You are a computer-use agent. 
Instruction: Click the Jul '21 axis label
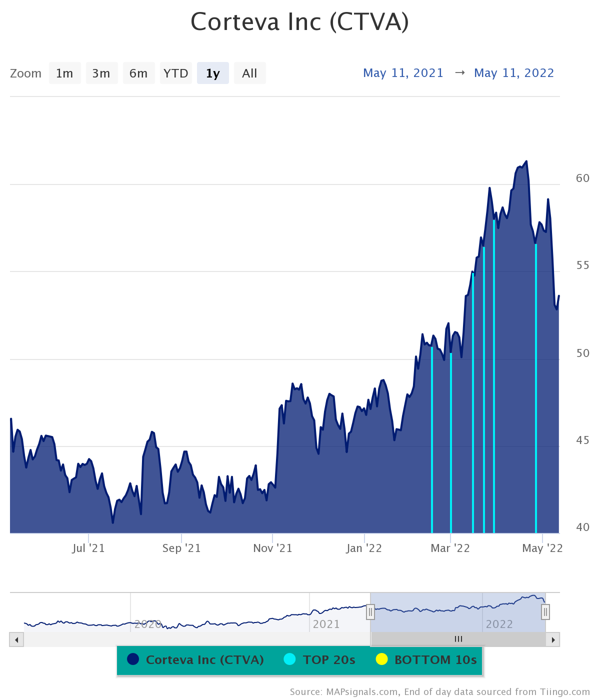tap(88, 548)
